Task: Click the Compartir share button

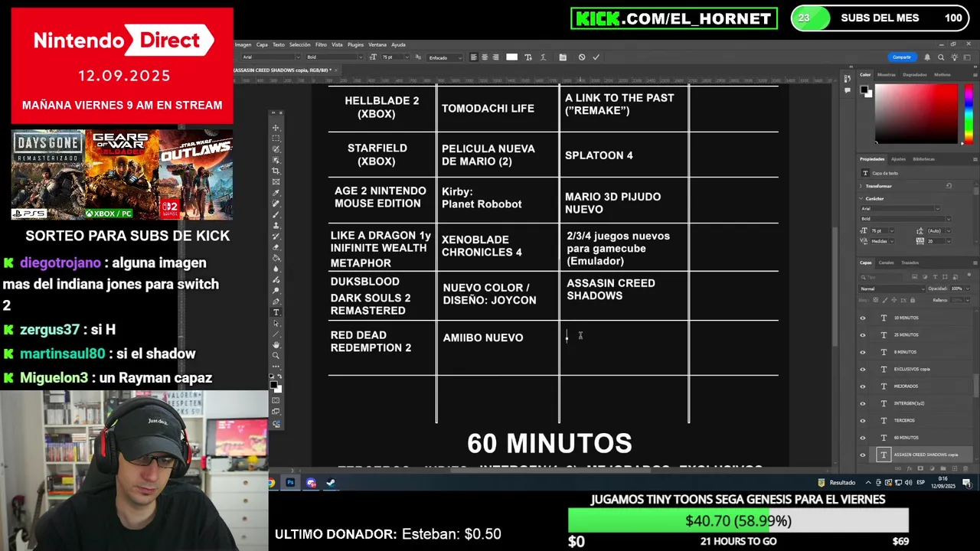Action: [x=902, y=57]
